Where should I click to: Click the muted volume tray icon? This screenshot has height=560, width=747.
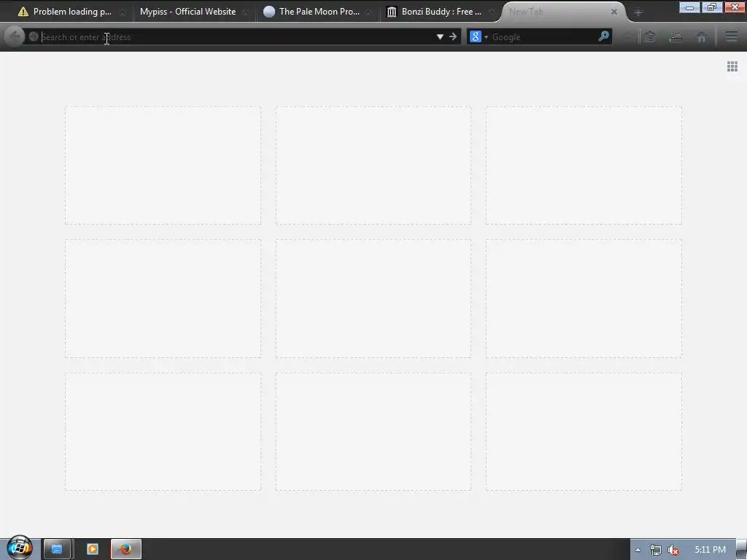click(x=673, y=550)
